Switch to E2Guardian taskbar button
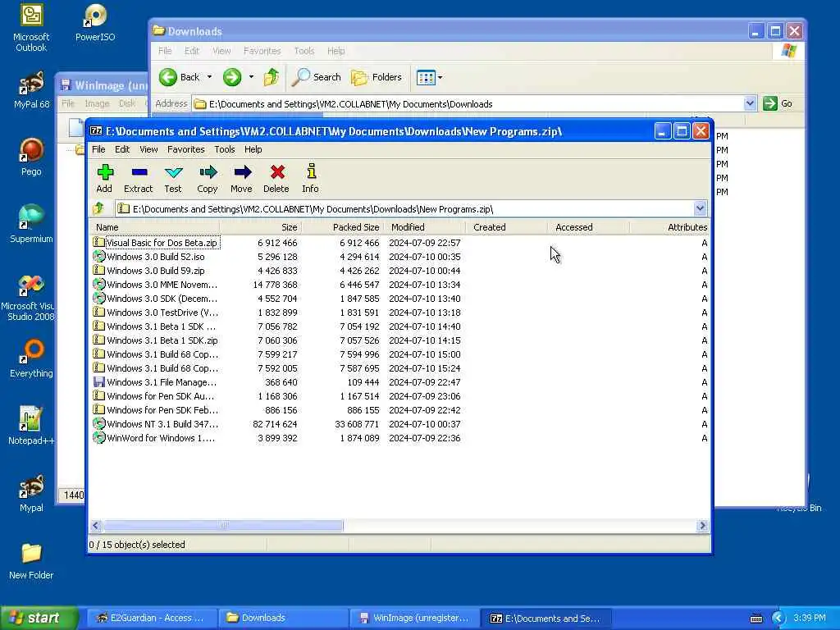The height and width of the screenshot is (630, 840). [151, 618]
